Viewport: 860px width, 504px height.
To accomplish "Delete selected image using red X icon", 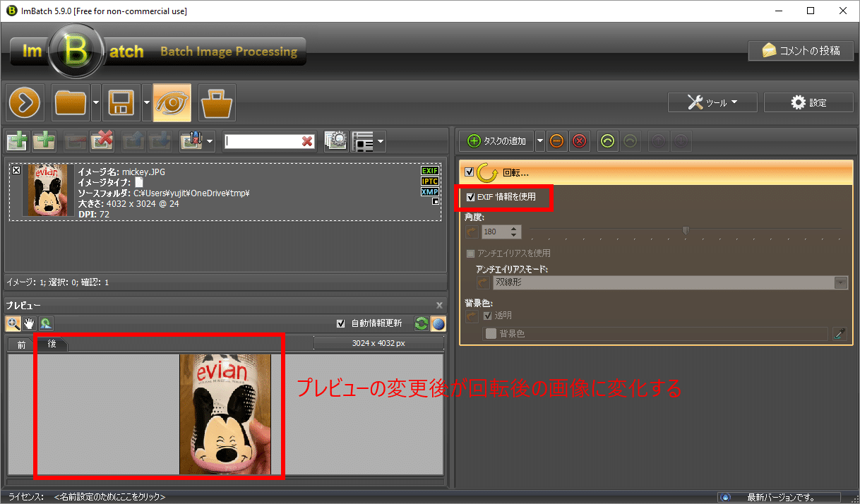I will (102, 140).
